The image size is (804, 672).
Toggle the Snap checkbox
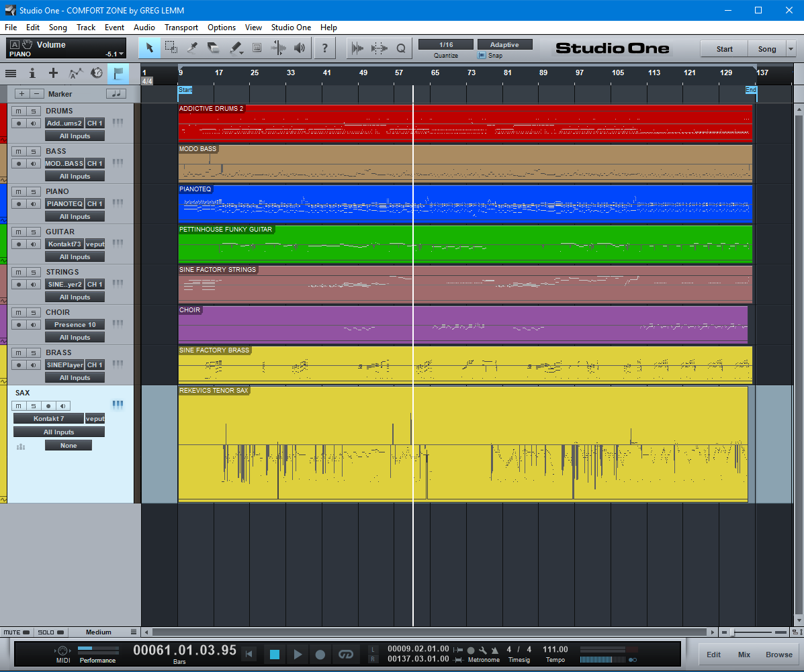482,55
